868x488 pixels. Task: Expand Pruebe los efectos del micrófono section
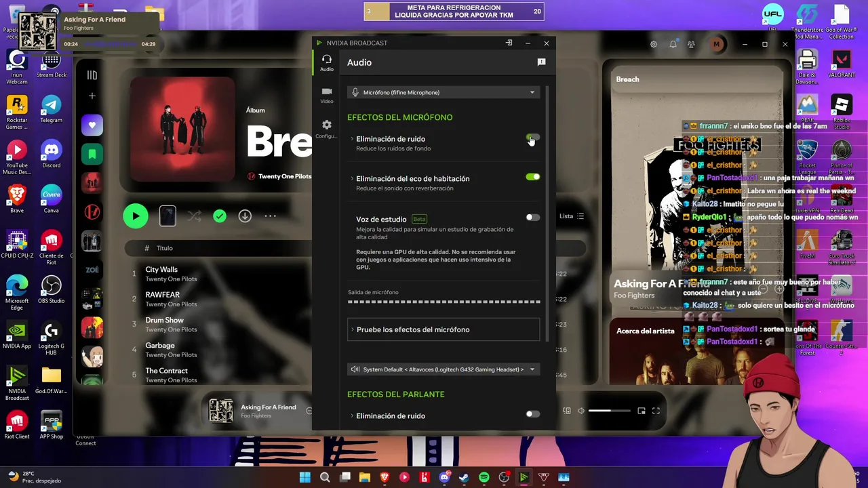pos(443,329)
